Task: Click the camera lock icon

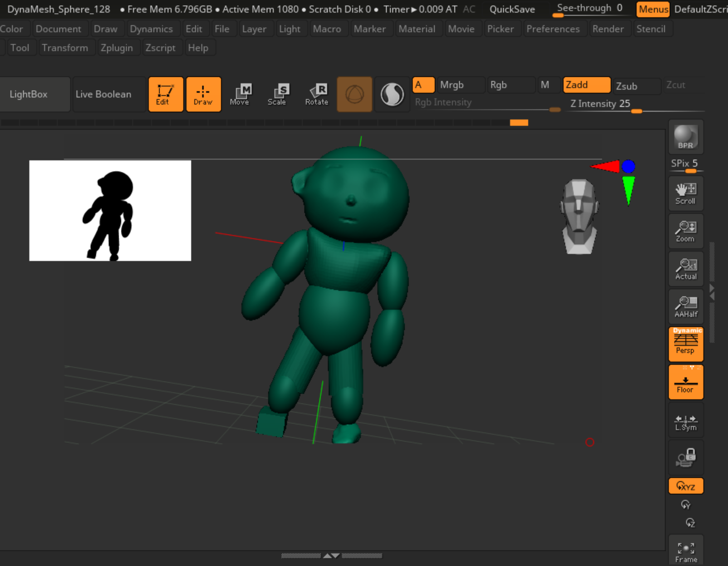Action: click(686, 458)
